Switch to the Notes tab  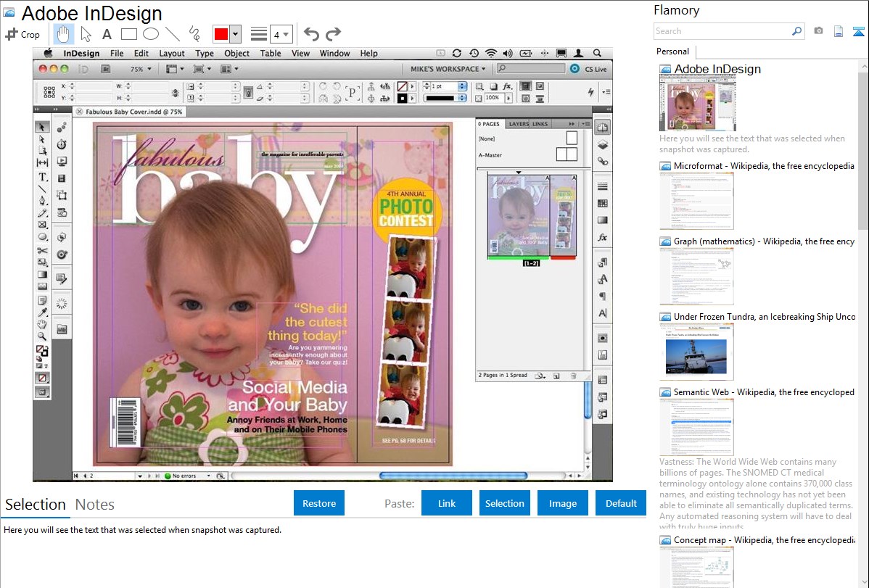(x=95, y=505)
